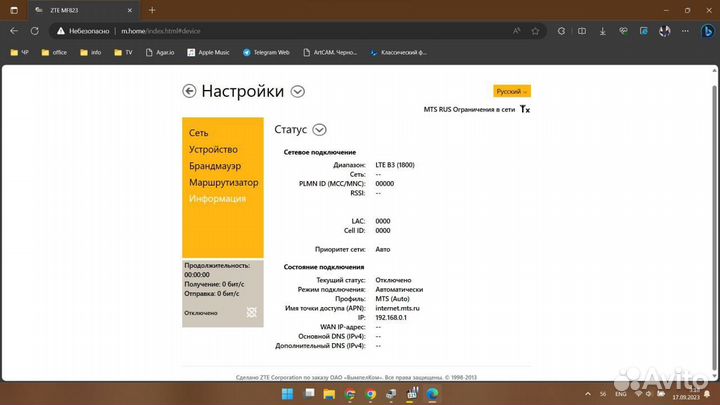Open the Русский language dropdown
The width and height of the screenshot is (720, 405).
512,91
